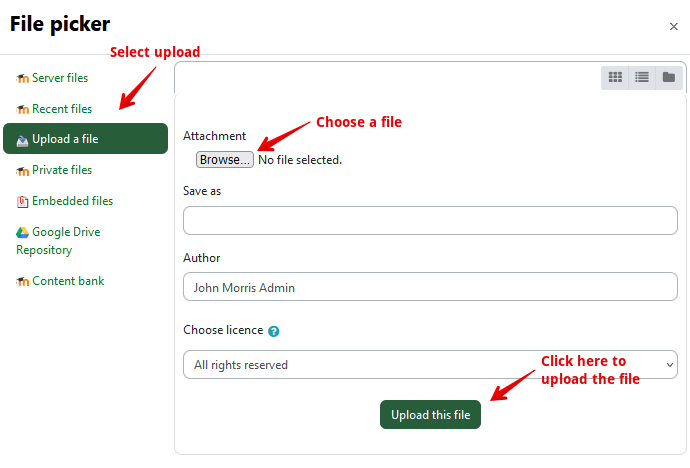
Task: Click the Private files repository icon
Action: [22, 171]
